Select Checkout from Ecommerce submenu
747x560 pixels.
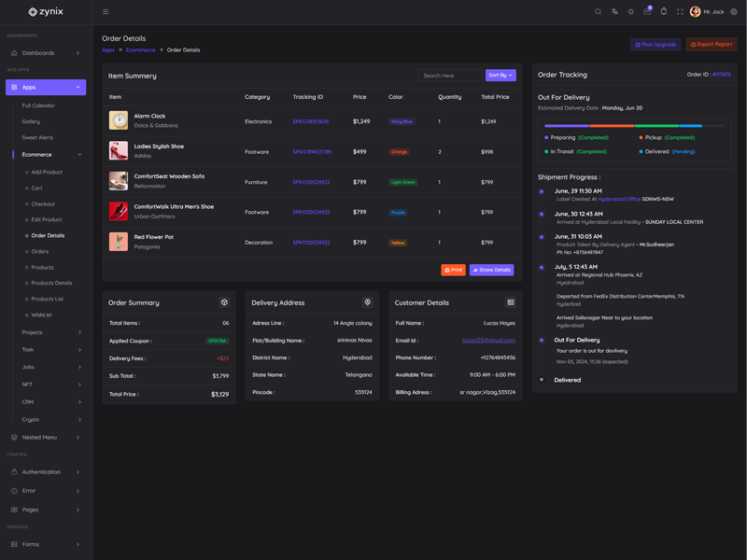(43, 203)
